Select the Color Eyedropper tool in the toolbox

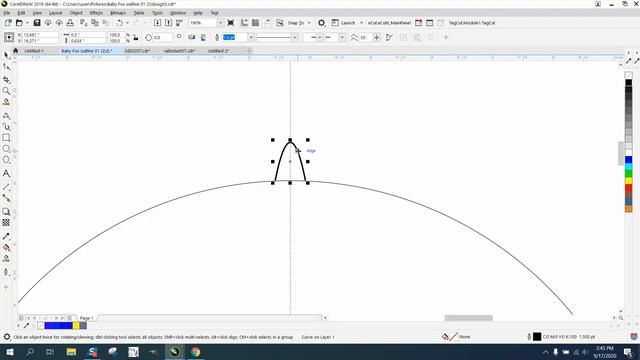pos(6,236)
